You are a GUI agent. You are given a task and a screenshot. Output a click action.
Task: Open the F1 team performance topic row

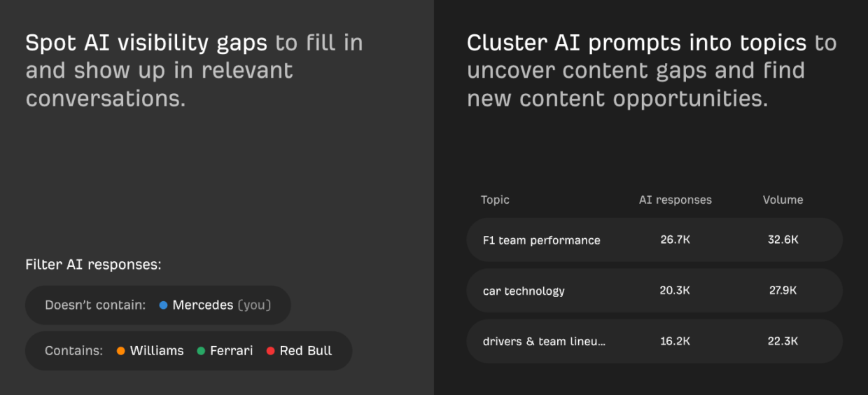(542, 240)
